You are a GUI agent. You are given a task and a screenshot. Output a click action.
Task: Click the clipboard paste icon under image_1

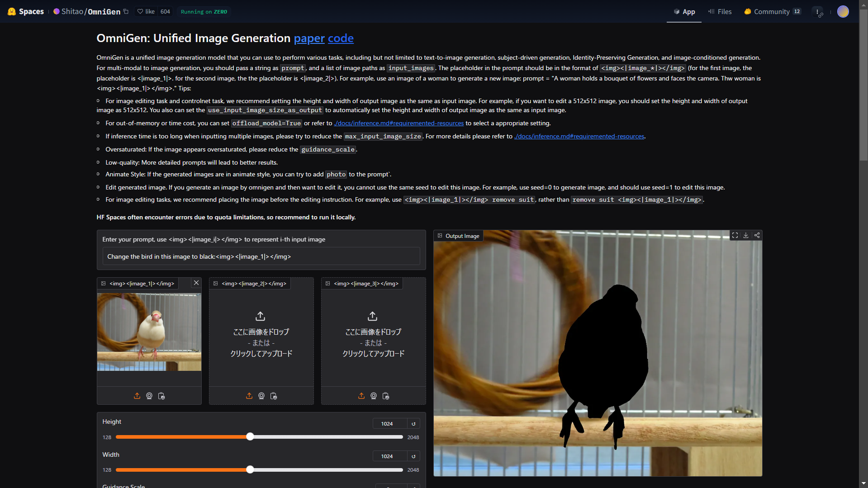point(161,396)
